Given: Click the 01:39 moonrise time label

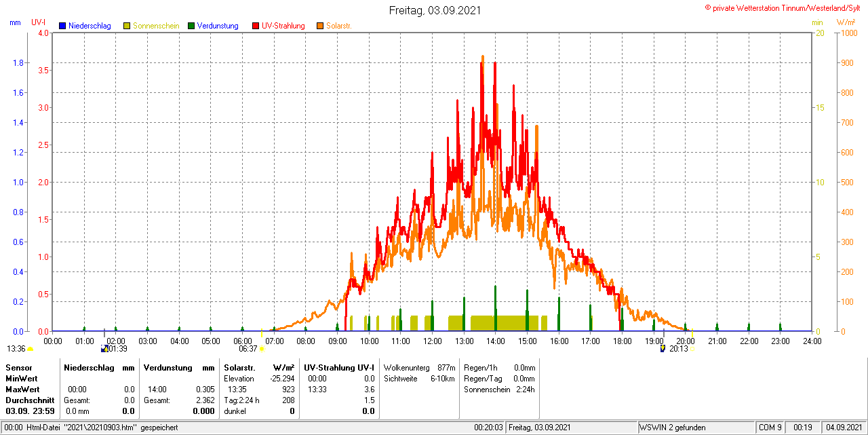Looking at the screenshot, I should click(118, 349).
